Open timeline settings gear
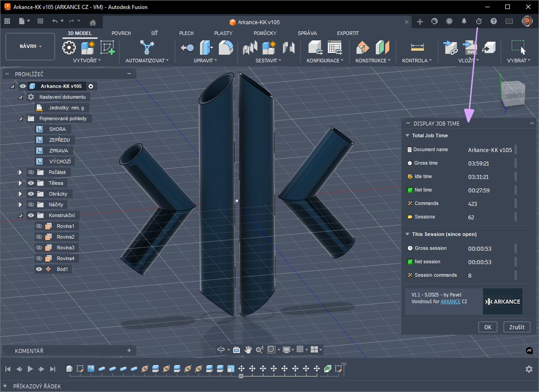This screenshot has height=392, width=539. [529, 369]
